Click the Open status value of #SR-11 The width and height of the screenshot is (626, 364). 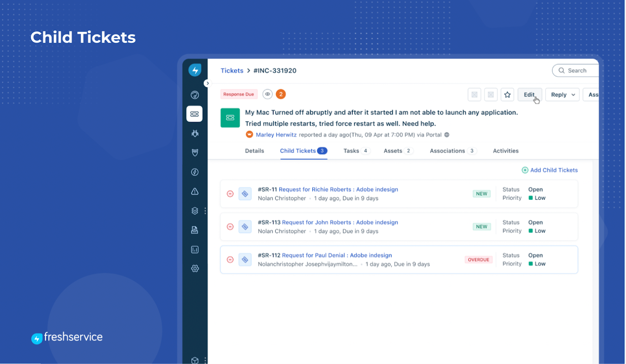coord(536,190)
